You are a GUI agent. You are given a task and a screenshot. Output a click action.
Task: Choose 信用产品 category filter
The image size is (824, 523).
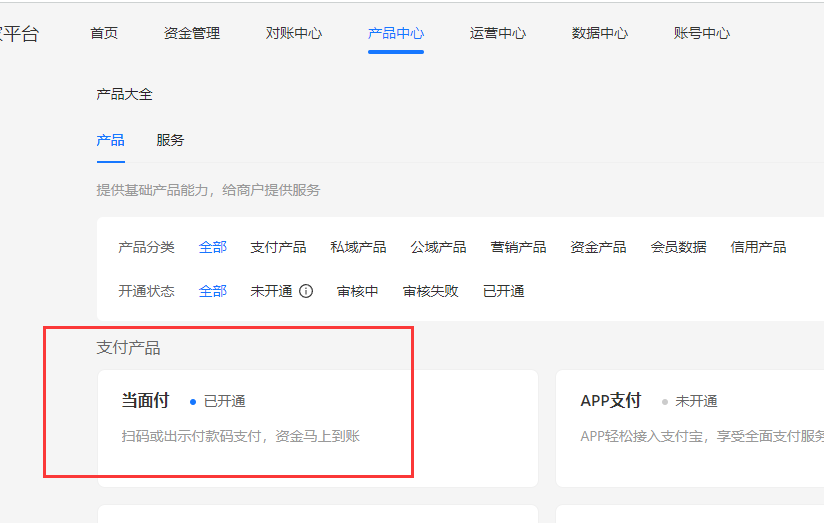point(758,247)
